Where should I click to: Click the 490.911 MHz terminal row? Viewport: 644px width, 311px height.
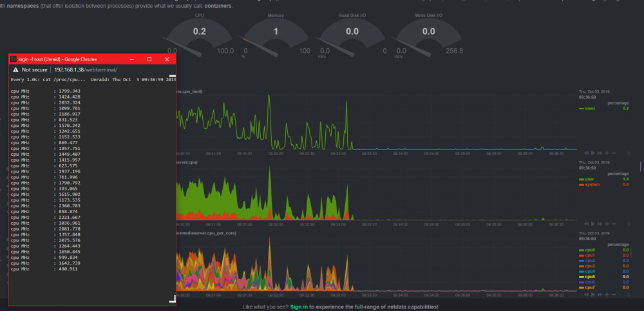tap(46, 269)
